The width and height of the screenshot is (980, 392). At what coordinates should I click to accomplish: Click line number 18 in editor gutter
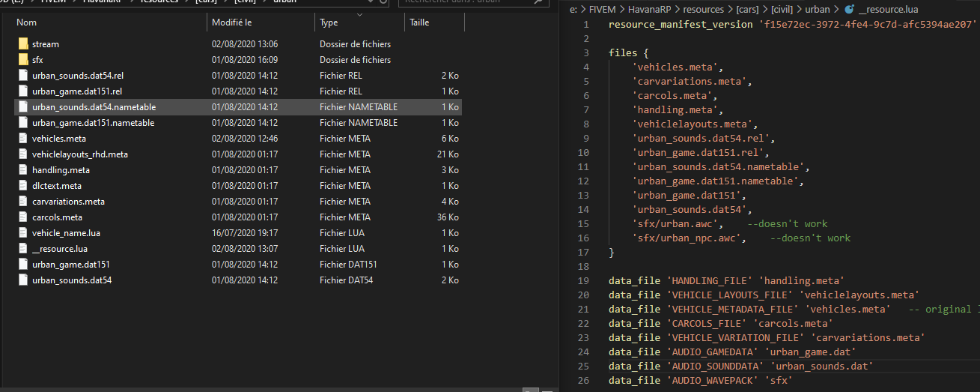(x=584, y=266)
